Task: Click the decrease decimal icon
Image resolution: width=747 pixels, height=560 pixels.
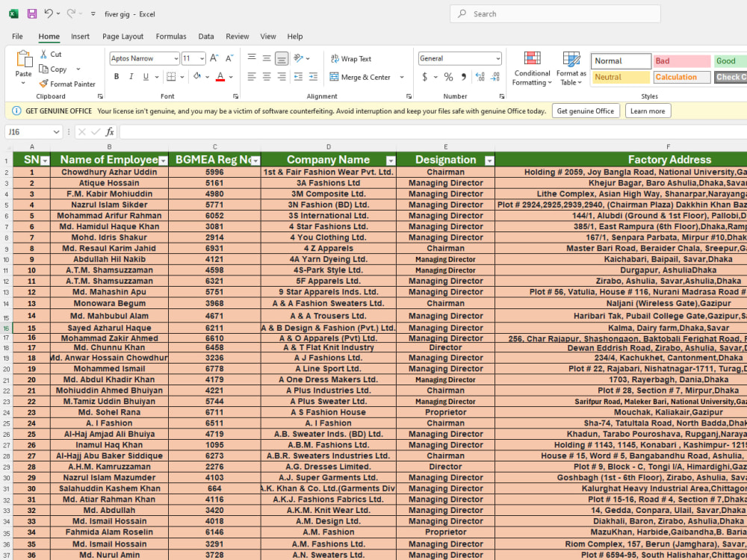Action: point(495,77)
